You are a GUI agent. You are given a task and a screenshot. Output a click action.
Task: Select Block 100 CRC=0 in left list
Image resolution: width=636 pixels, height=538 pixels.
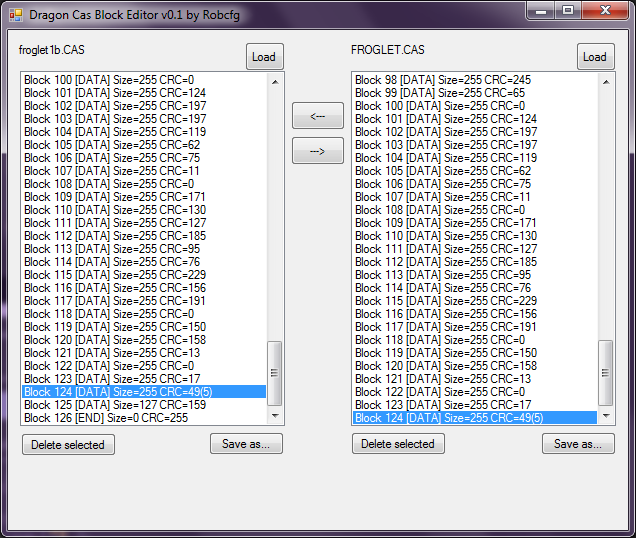(x=108, y=80)
